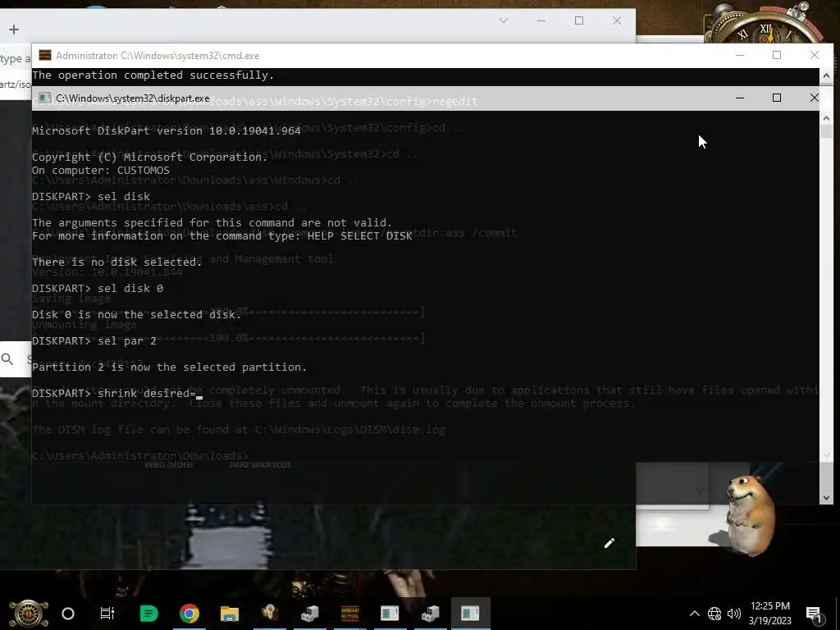The width and height of the screenshot is (840, 630).
Task: Switch to Google Chrome from taskbar
Action: 189,614
